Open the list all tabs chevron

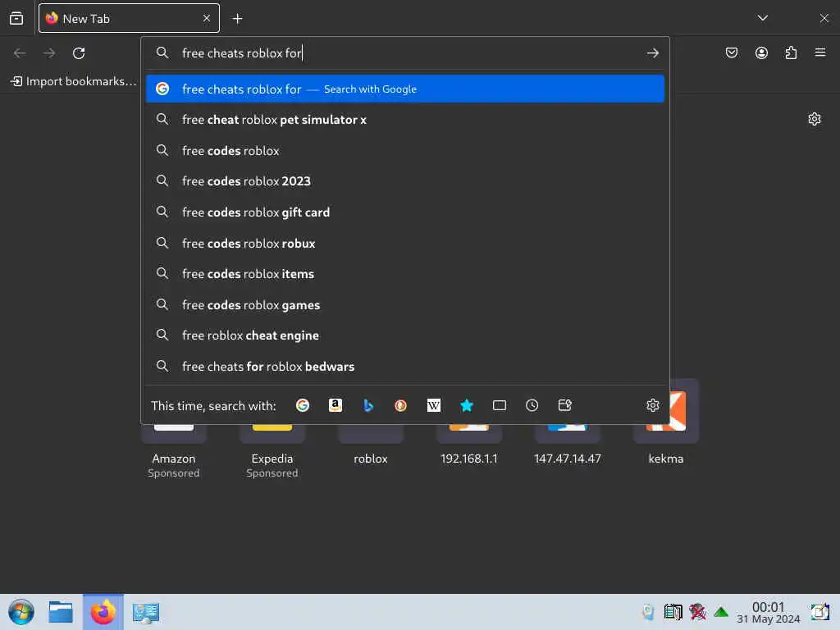point(762,18)
